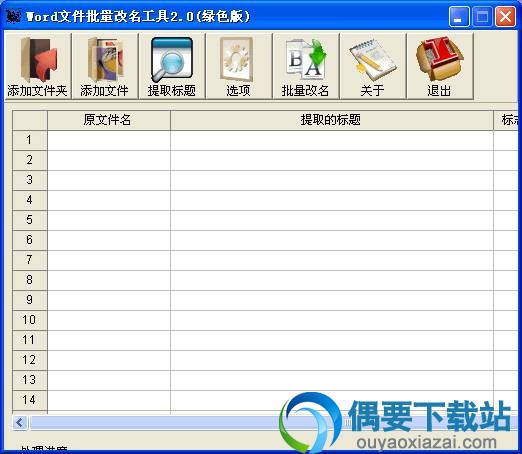Select row header 3
Screen dimensions: 522x454
click(x=30, y=180)
